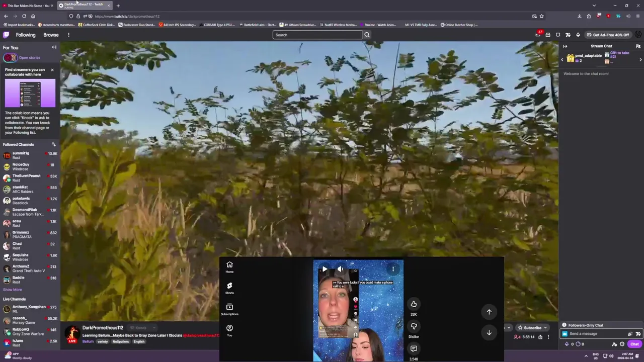Sort the Followed Channels list
Screen dimensions: 644x362
pos(54,144)
